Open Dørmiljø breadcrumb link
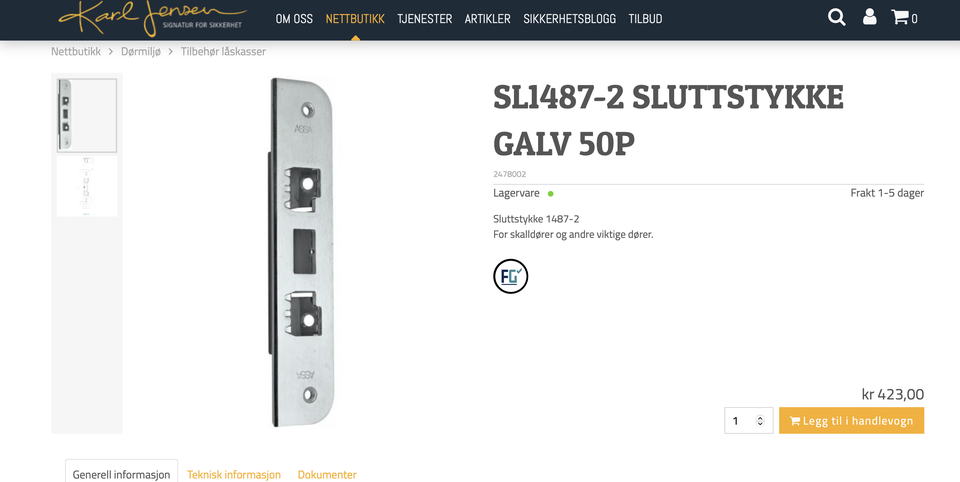The width and height of the screenshot is (960, 482). pyautogui.click(x=141, y=51)
